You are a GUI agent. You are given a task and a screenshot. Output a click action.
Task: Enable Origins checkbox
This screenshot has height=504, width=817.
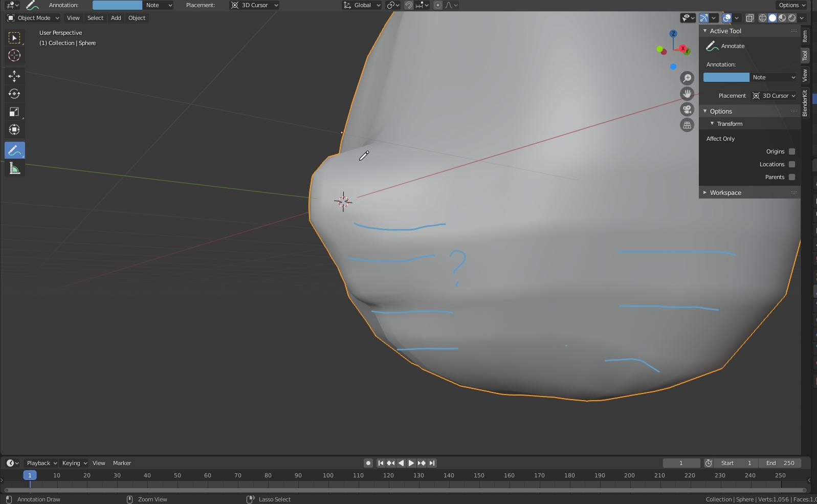click(792, 151)
